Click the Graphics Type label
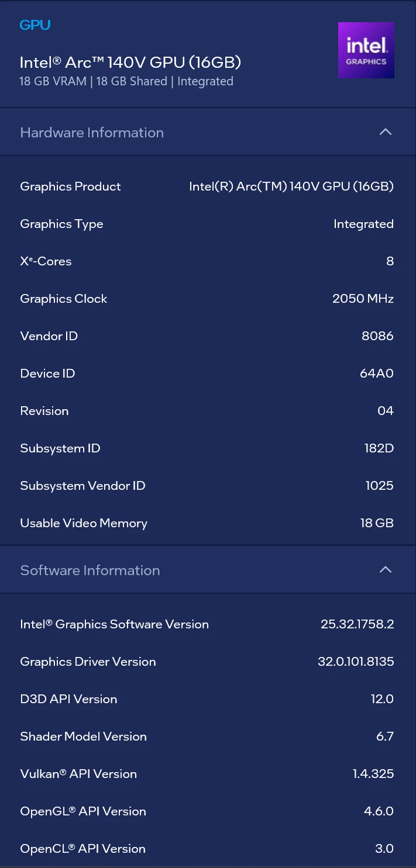Image resolution: width=416 pixels, height=868 pixels. 61,224
